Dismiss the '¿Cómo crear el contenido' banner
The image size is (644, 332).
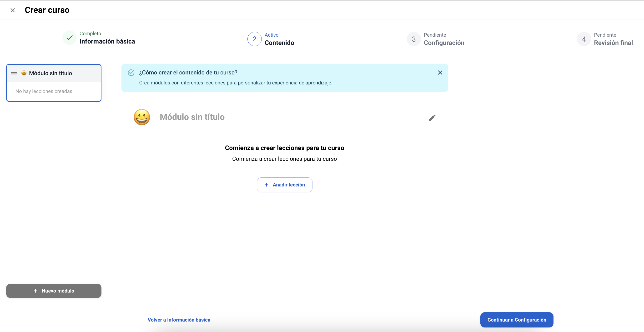[x=440, y=73]
